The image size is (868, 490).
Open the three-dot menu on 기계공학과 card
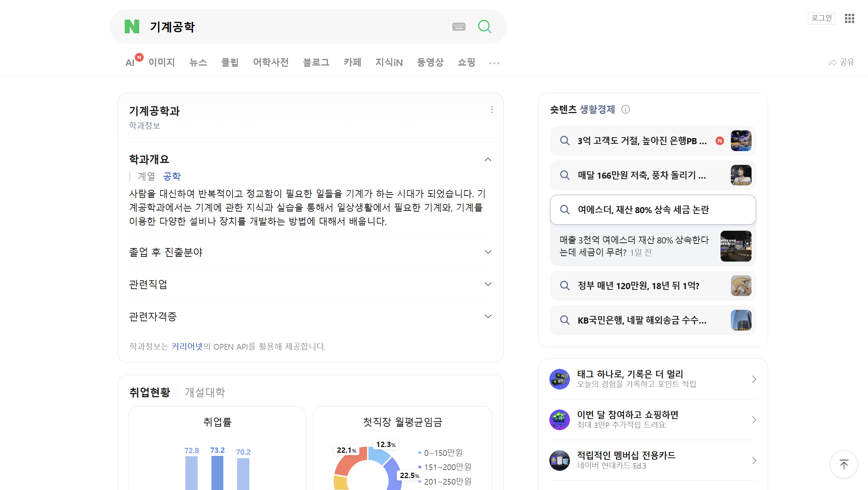[x=492, y=110]
